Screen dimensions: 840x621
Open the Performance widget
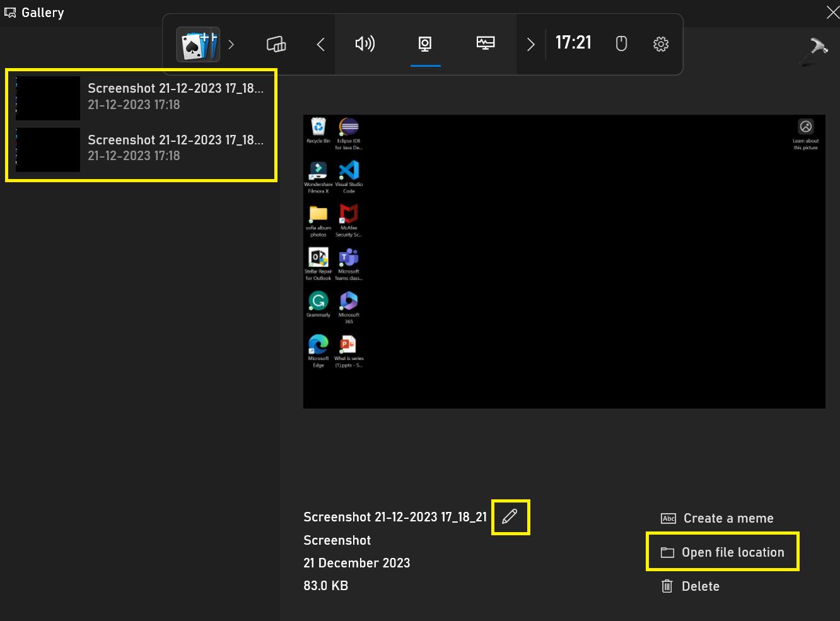pos(485,44)
